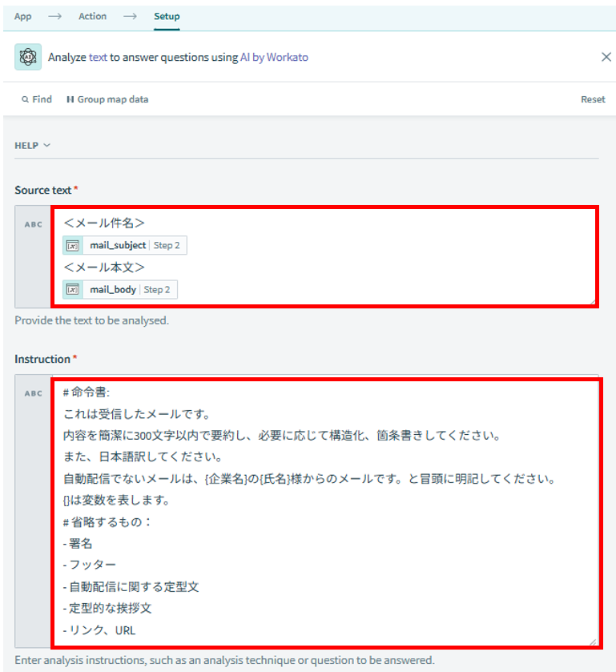Click the ABC type badge beside Source text

[x=33, y=224]
